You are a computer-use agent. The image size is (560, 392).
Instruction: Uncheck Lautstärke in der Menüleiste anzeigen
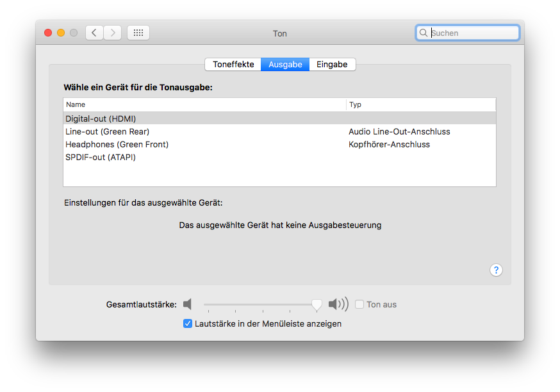pos(188,323)
